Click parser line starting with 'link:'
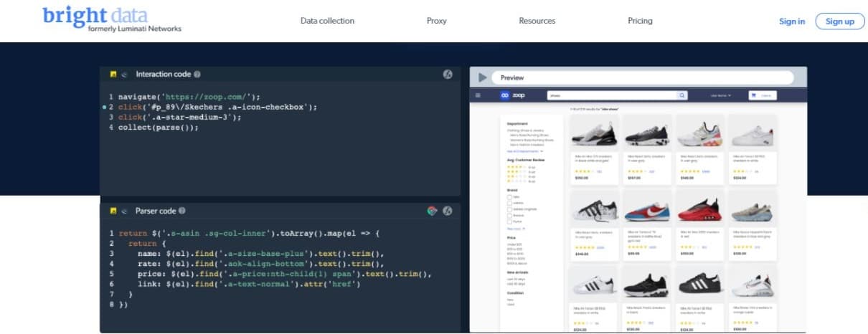Viewport: 868px width, 334px height. (x=247, y=285)
